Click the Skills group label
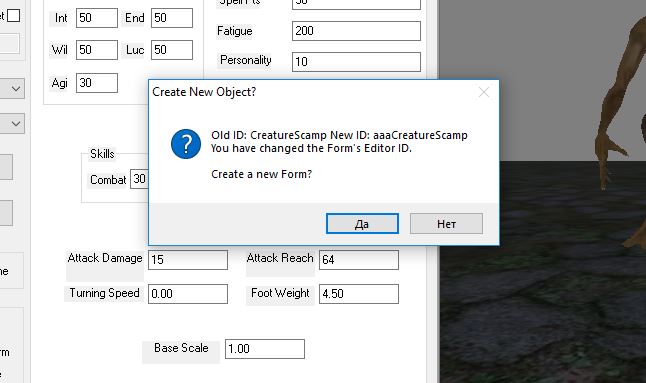The image size is (646, 383). coord(102,154)
